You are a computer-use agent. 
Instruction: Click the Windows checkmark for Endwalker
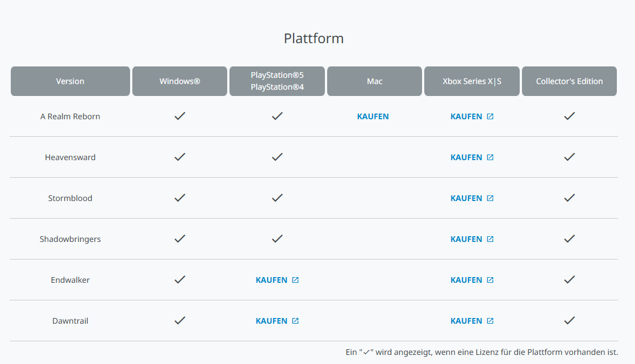coord(180,280)
